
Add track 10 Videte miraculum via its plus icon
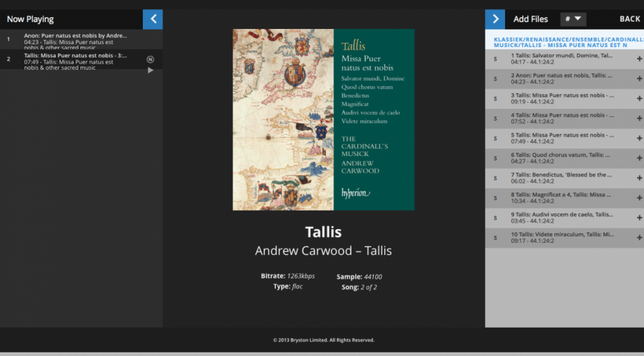(639, 237)
